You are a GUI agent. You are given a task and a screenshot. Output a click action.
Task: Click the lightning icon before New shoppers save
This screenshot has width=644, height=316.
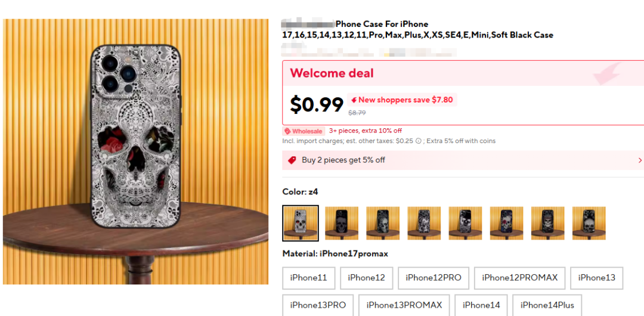click(354, 100)
